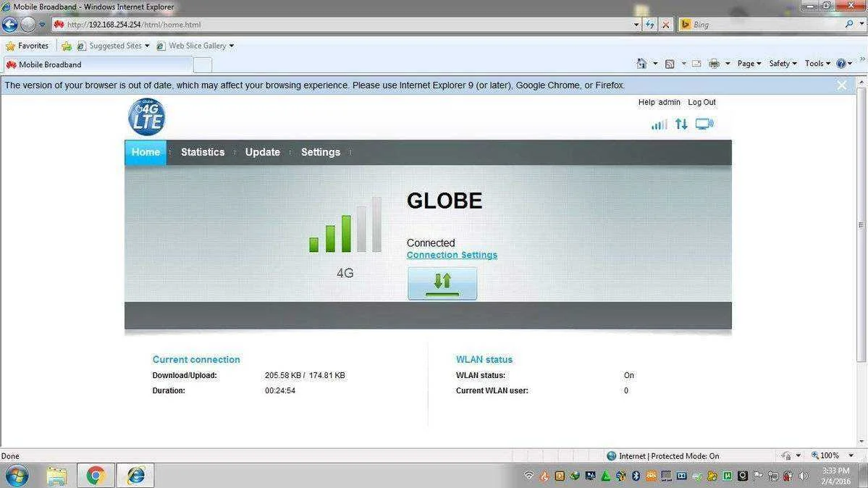Open the Favorites button
This screenshot has width=868, height=488.
coord(27,46)
